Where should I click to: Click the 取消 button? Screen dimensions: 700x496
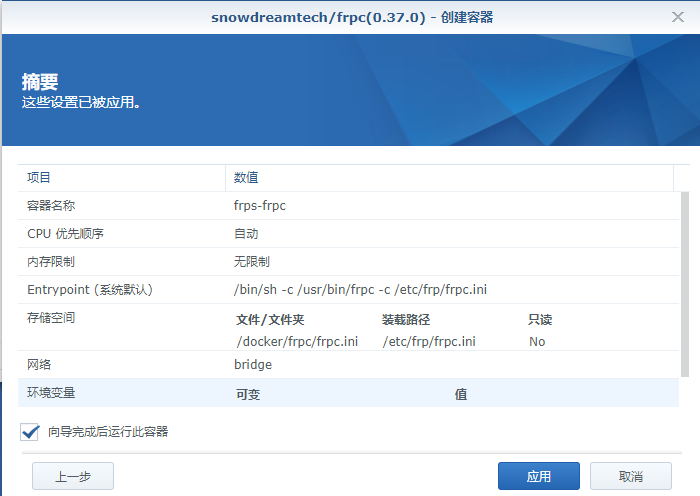[x=630, y=476]
